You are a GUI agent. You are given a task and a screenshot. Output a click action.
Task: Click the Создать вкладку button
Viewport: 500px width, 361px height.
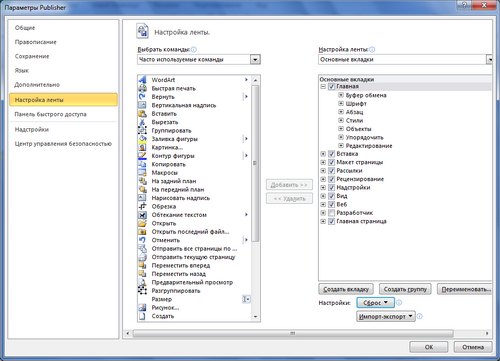(346, 289)
